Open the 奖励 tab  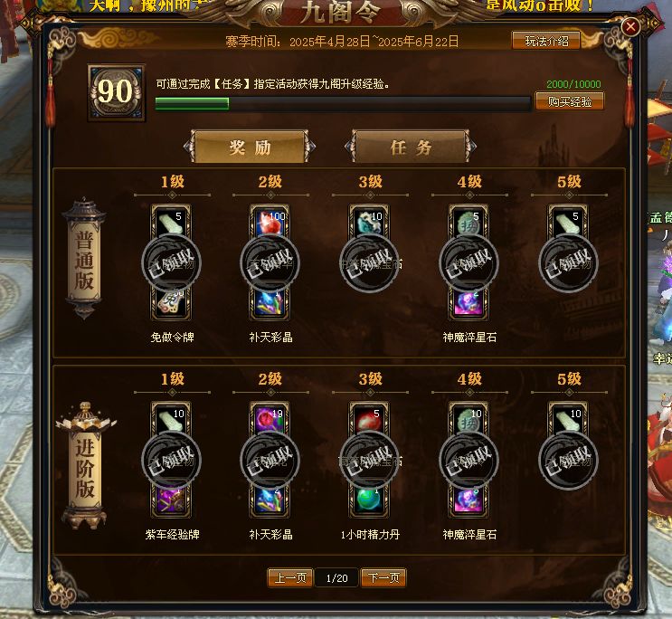(x=250, y=148)
